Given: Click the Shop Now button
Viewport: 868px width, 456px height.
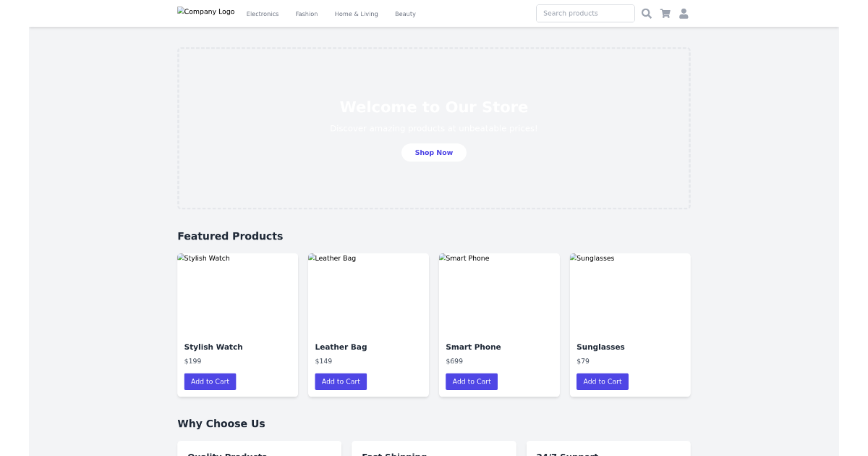Looking at the screenshot, I should pyautogui.click(x=433, y=152).
